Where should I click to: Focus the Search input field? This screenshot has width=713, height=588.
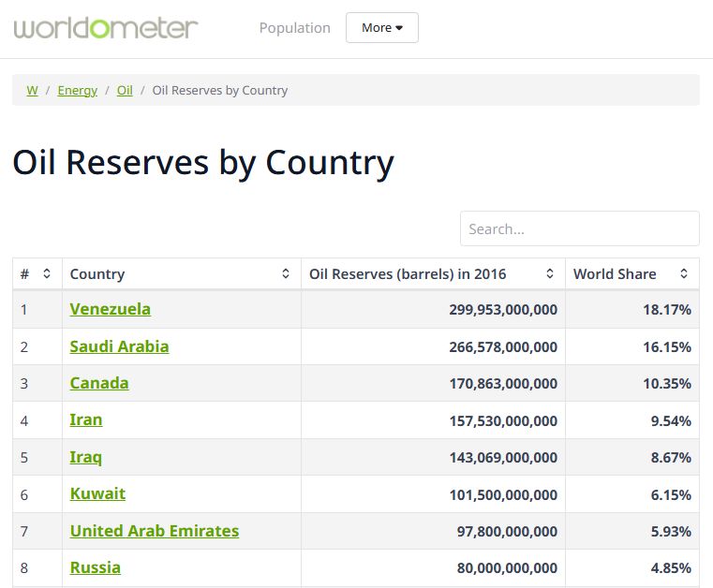(x=579, y=228)
